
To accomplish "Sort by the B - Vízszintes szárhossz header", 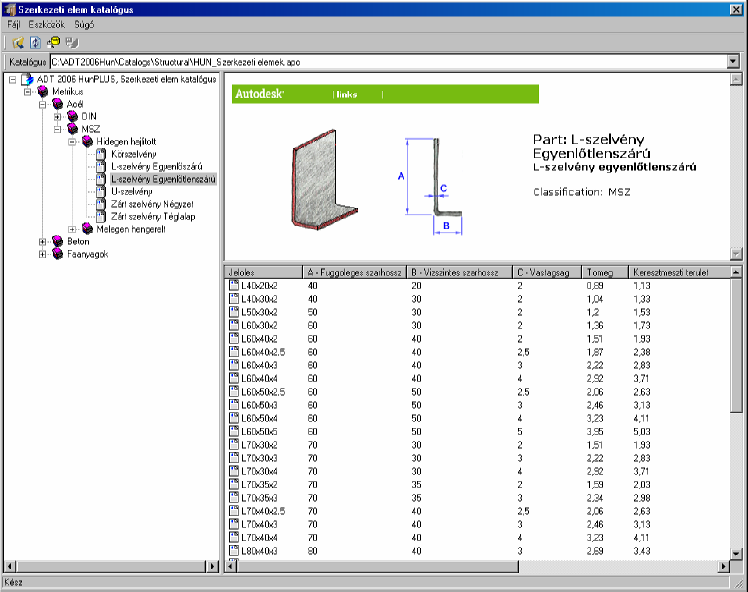I will (459, 272).
